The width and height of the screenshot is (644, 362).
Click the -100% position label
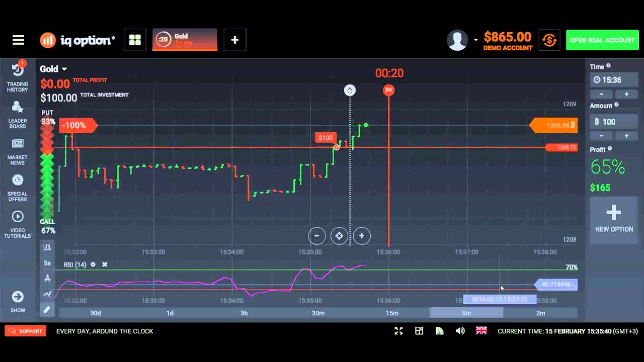coord(77,125)
